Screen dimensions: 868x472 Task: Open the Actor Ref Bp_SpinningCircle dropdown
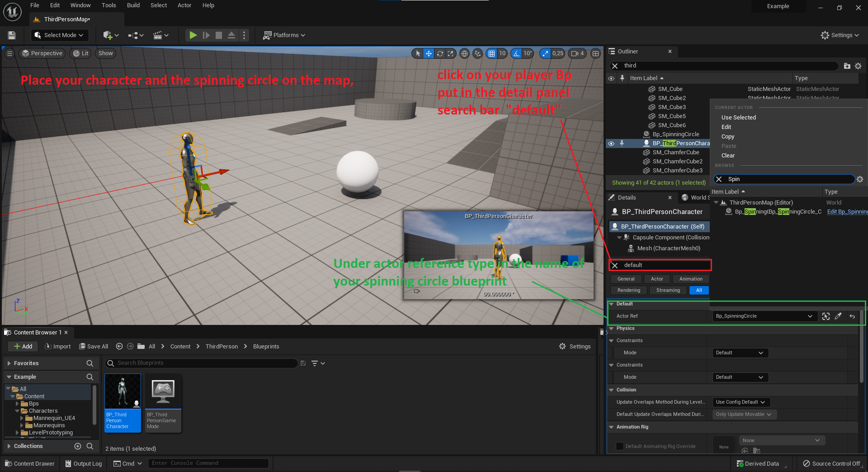[x=765, y=316]
